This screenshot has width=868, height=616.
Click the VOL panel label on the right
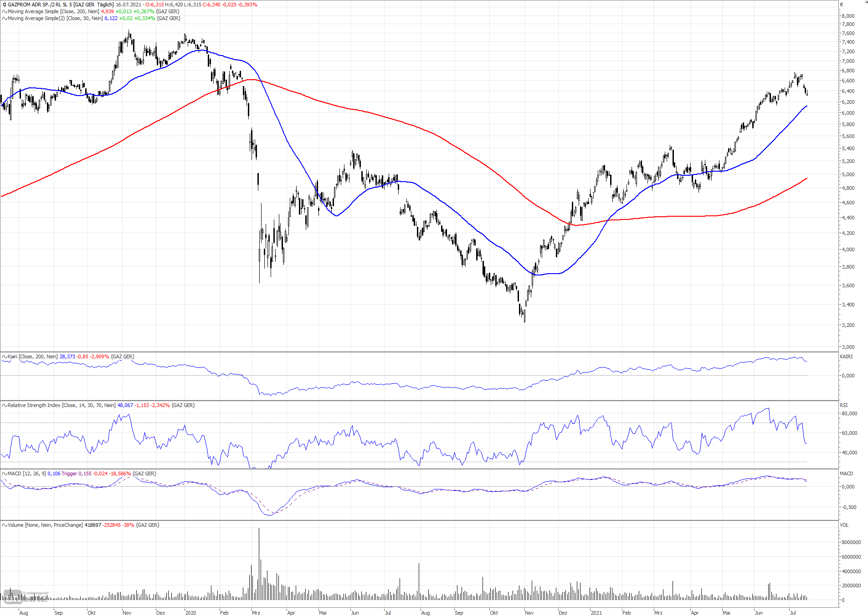tap(844, 525)
